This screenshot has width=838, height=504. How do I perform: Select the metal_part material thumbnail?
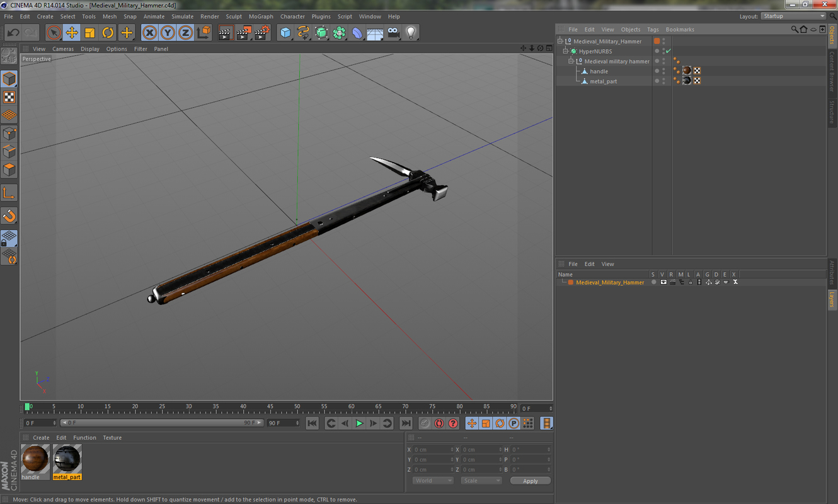[67, 459]
